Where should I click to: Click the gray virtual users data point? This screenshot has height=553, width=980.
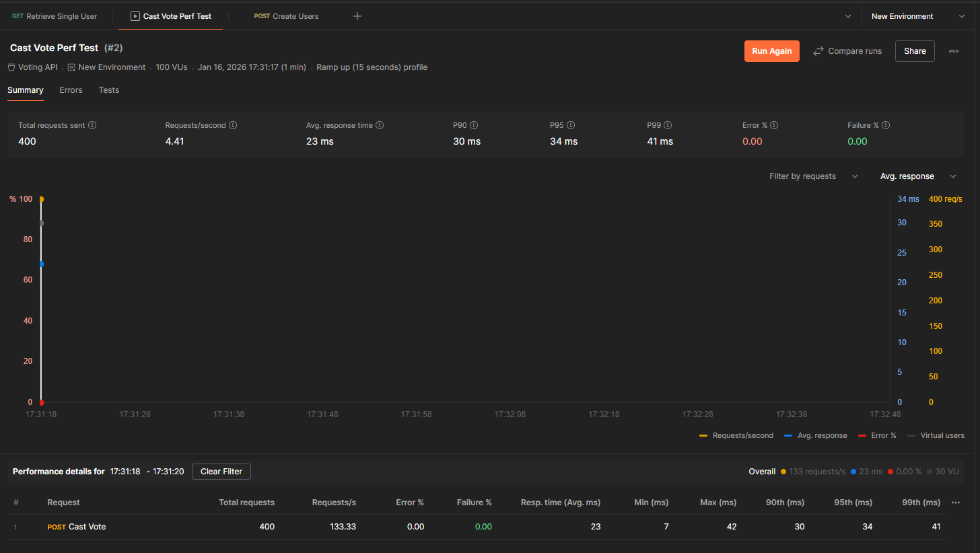pyautogui.click(x=42, y=223)
